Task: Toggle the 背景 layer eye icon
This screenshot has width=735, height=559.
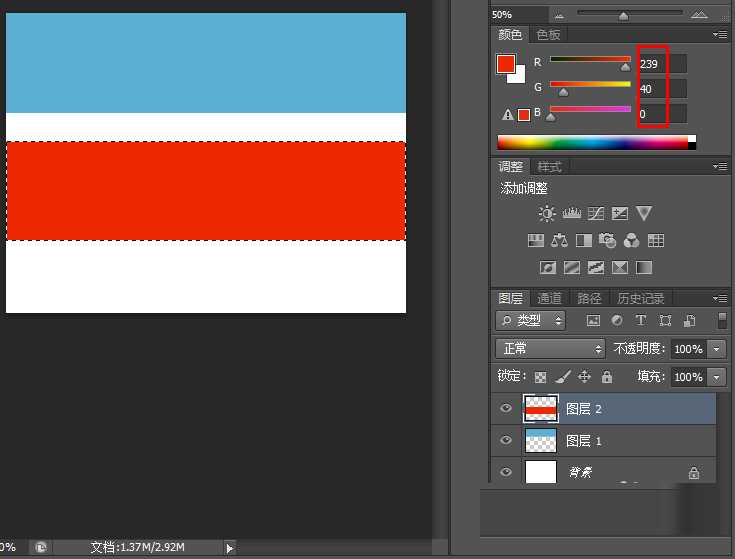Action: tap(506, 472)
